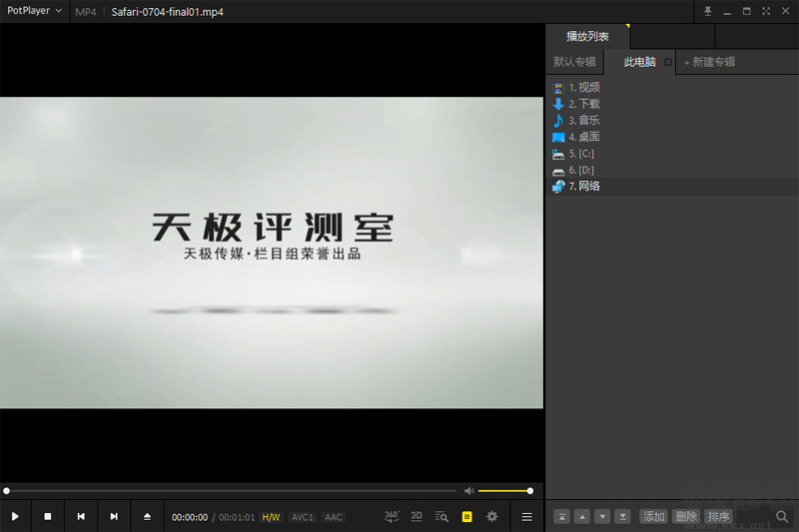Move playlist item down

point(602,517)
